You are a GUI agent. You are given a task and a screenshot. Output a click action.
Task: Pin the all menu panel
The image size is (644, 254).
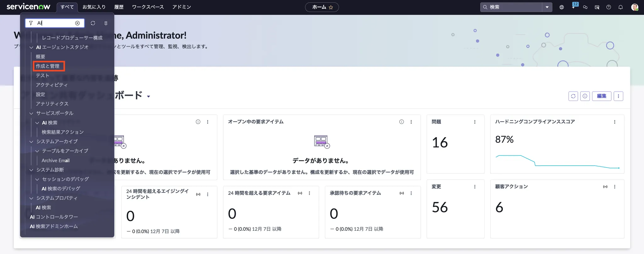106,23
